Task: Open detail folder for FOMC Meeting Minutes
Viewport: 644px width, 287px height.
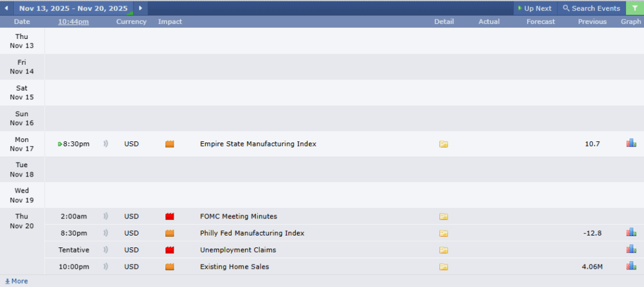Action: coord(443,217)
